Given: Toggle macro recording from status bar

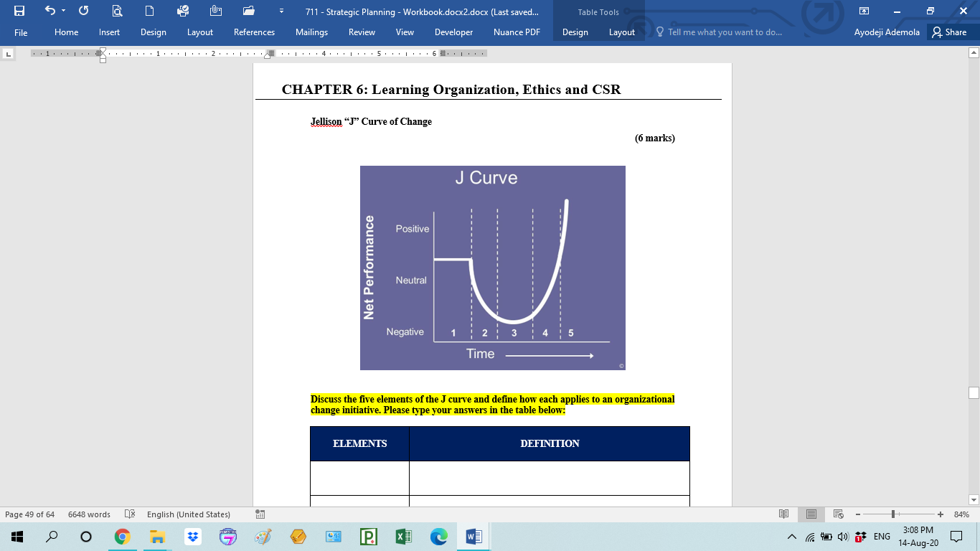Looking at the screenshot, I should [x=259, y=514].
